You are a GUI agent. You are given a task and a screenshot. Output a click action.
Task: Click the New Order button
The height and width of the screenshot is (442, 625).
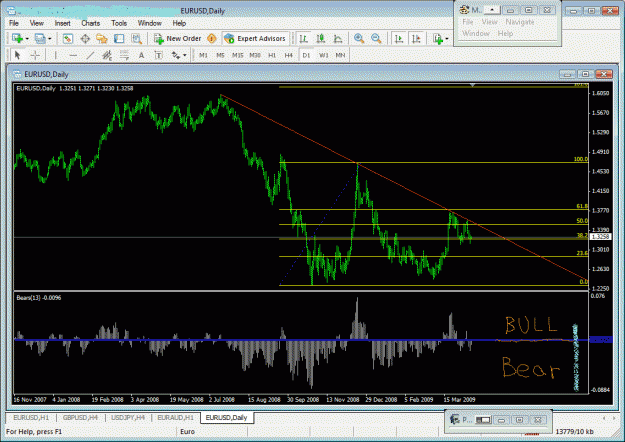point(178,39)
